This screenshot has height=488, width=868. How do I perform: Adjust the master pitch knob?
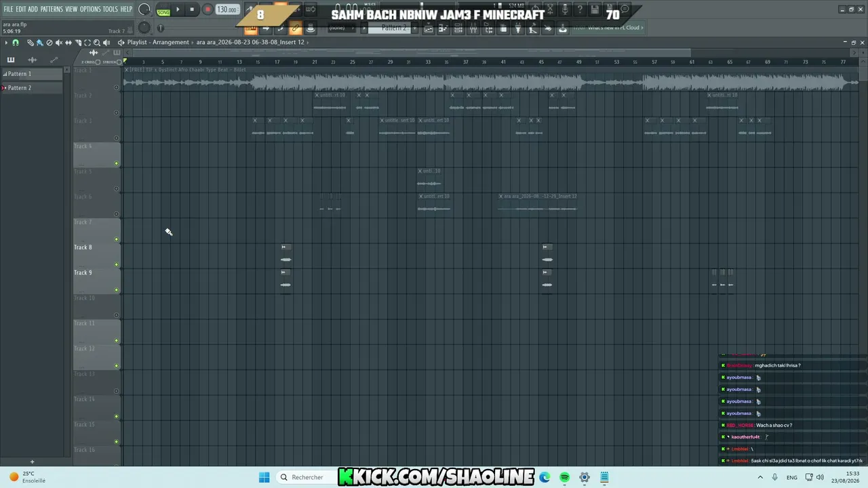pos(144,27)
